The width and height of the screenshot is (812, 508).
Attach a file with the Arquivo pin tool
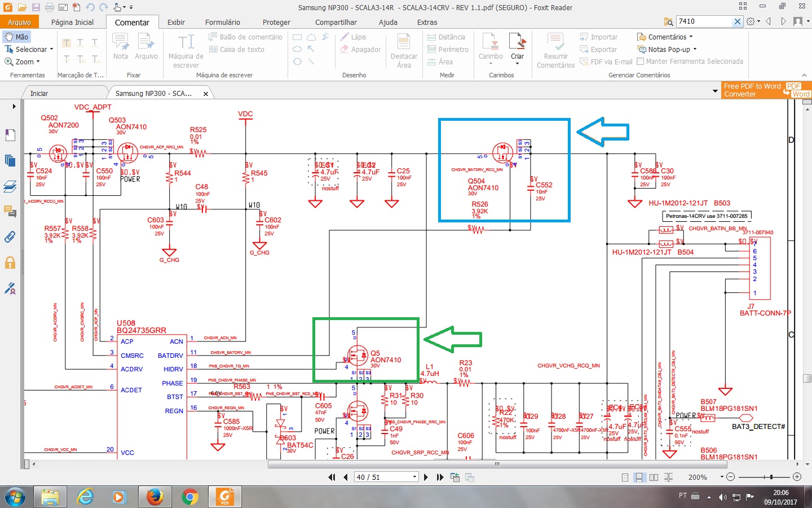click(x=146, y=46)
